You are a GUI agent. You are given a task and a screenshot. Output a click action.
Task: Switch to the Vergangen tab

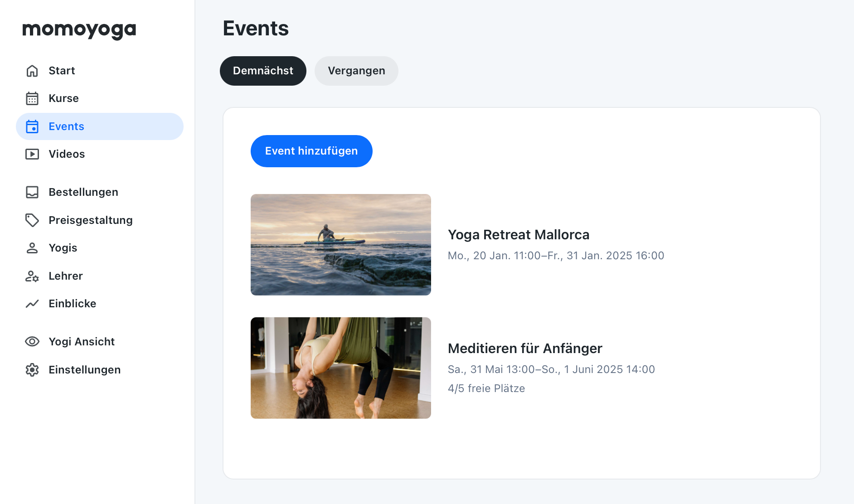pos(356,71)
